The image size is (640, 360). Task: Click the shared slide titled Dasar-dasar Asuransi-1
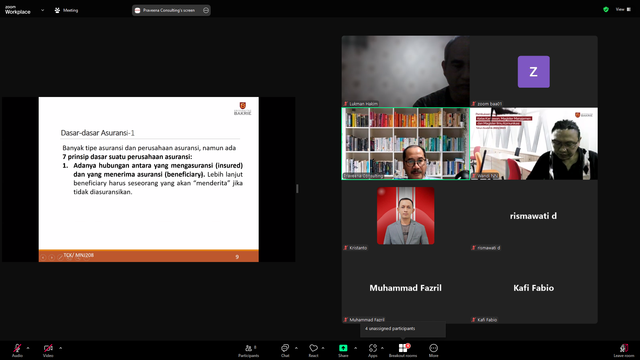tap(149, 179)
